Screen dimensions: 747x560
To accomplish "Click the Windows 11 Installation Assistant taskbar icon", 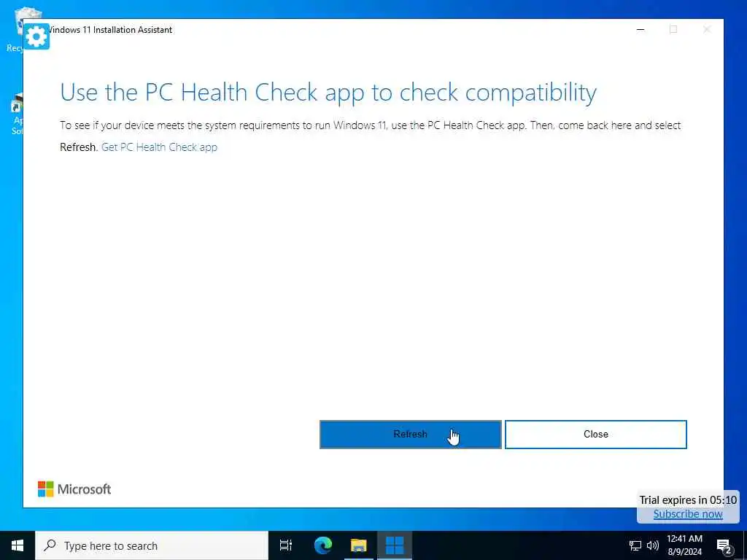I will tap(395, 545).
